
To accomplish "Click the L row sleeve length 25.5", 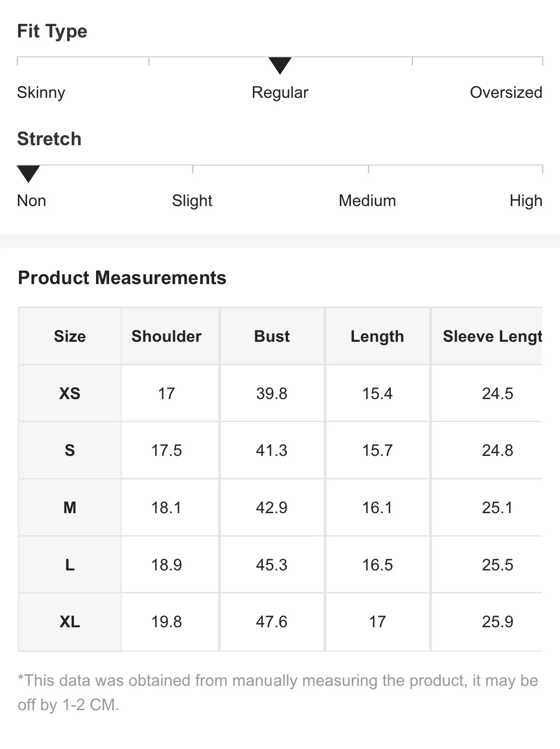I will (x=497, y=565).
